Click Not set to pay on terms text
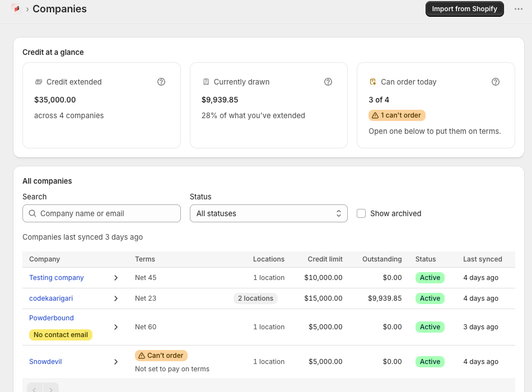Viewport: 532px width, 392px height. (x=172, y=369)
